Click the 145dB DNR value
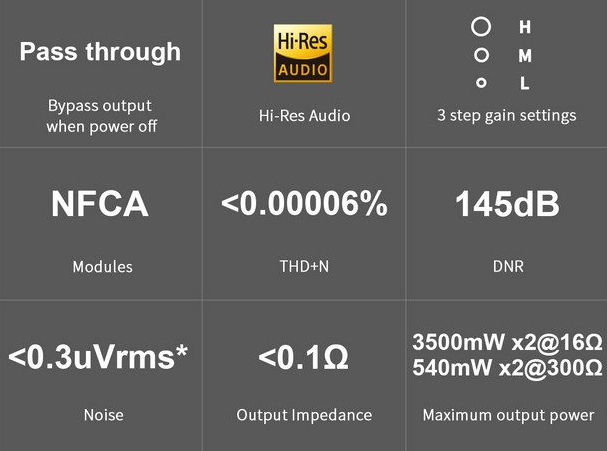 pyautogui.click(x=508, y=204)
